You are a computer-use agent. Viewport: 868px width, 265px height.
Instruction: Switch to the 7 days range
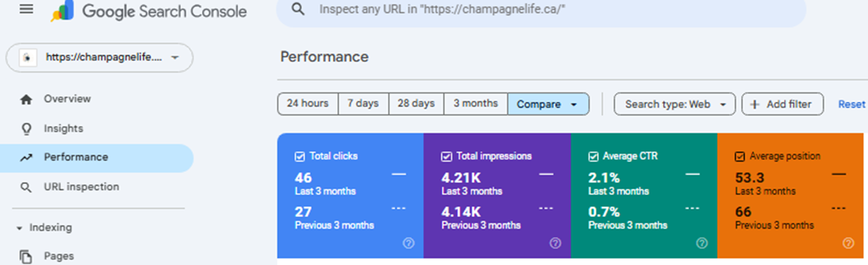tap(363, 103)
